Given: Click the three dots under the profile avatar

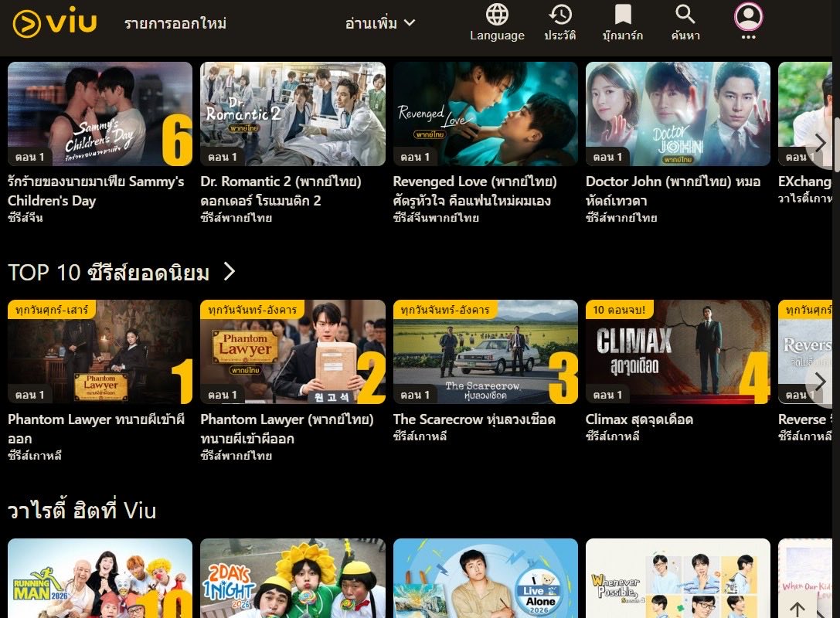Looking at the screenshot, I should pyautogui.click(x=748, y=37).
